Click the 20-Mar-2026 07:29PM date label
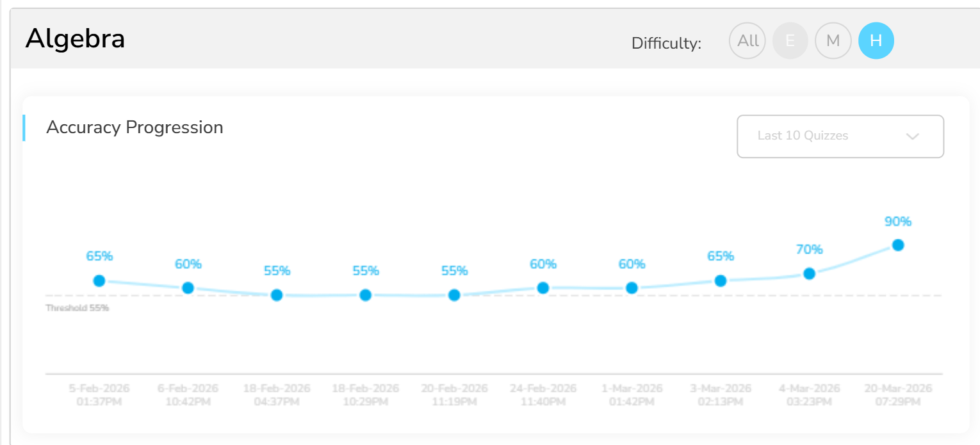This screenshot has height=445, width=980. [898, 395]
